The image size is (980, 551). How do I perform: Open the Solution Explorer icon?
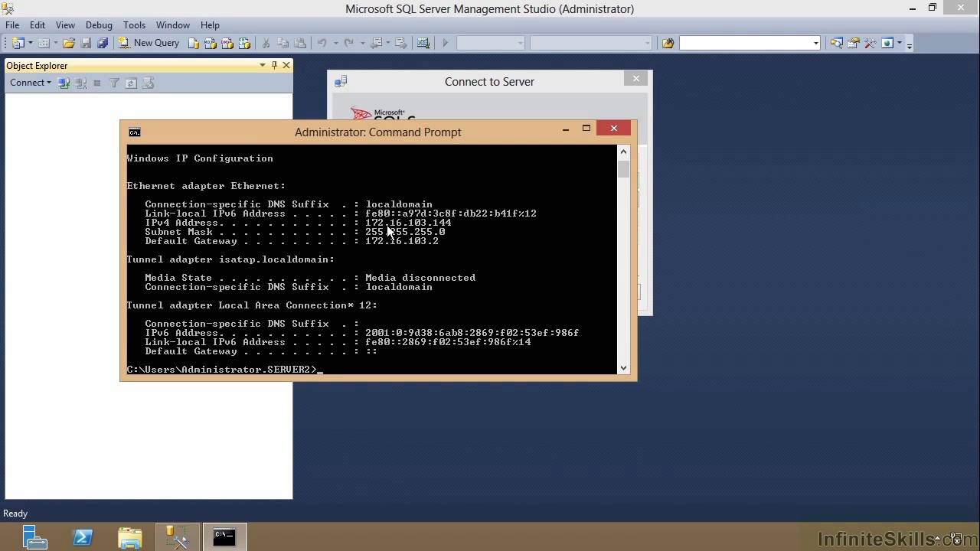tap(836, 44)
